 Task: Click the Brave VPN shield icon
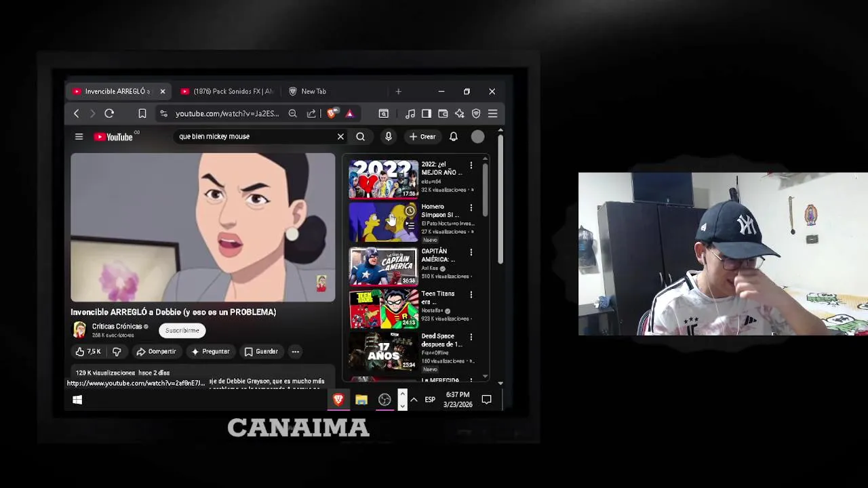476,114
